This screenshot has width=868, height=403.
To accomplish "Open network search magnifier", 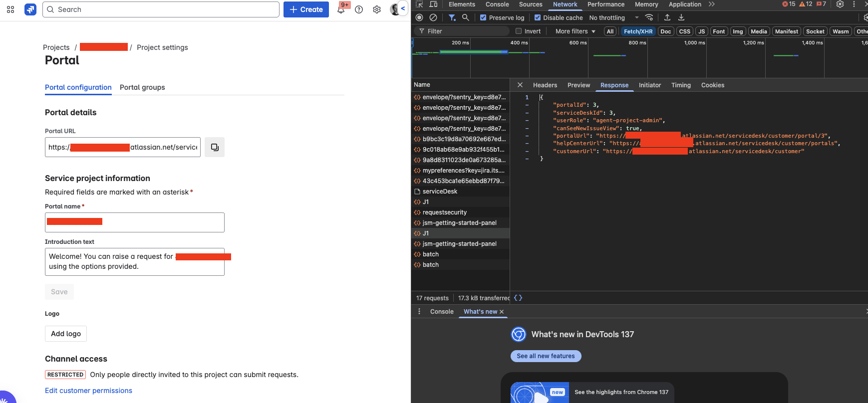I will coord(465,17).
